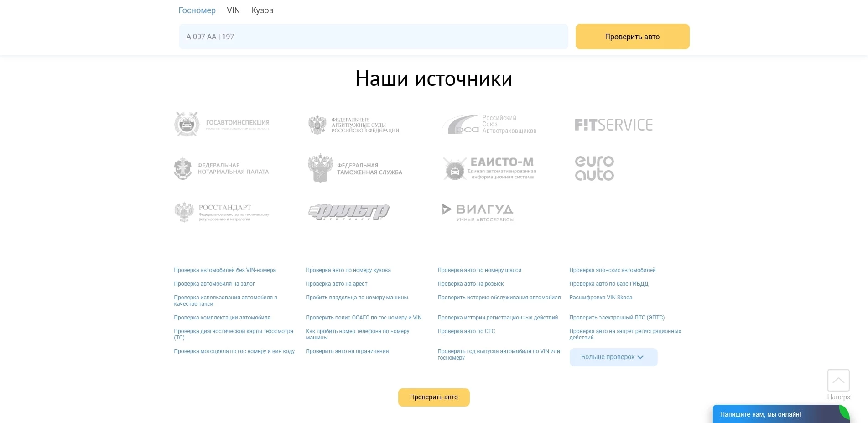Select the Госномер tab
This screenshot has width=868, height=423.
pos(197,10)
